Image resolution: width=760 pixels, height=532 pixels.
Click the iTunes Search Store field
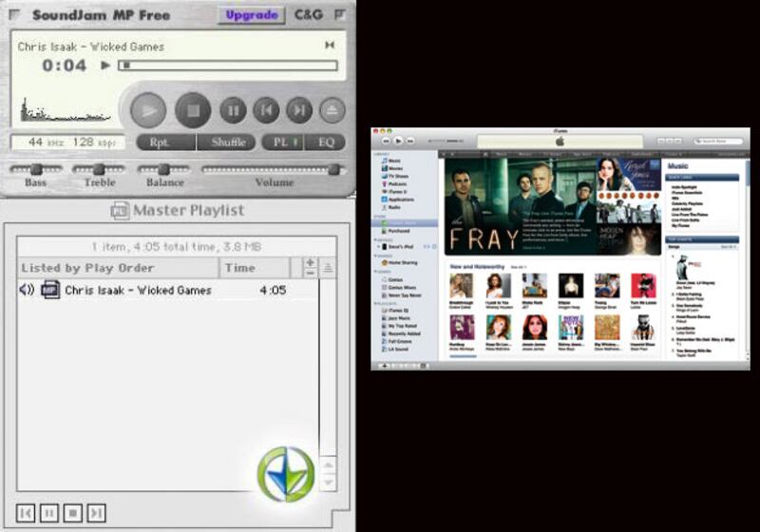point(718,141)
